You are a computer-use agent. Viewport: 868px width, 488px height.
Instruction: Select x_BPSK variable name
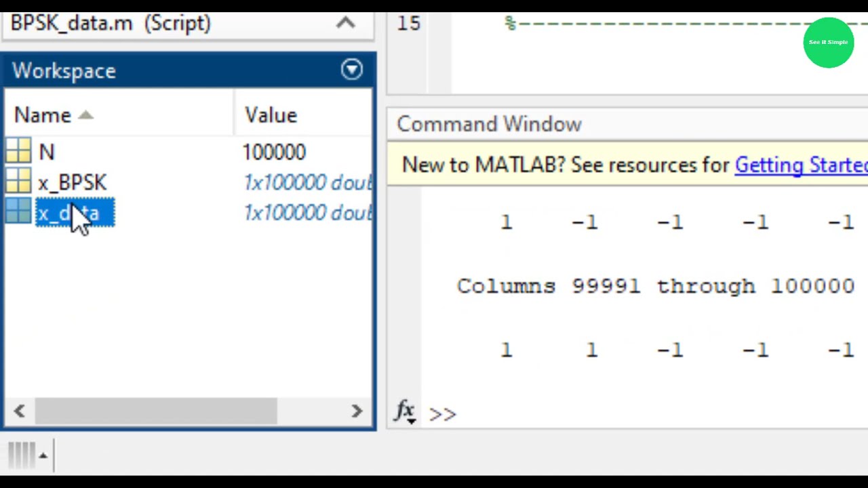pos(72,183)
